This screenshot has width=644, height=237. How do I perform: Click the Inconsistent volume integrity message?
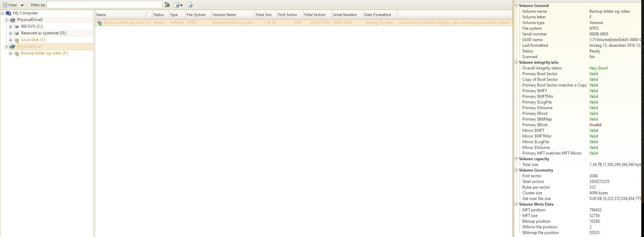tap(454, 22)
